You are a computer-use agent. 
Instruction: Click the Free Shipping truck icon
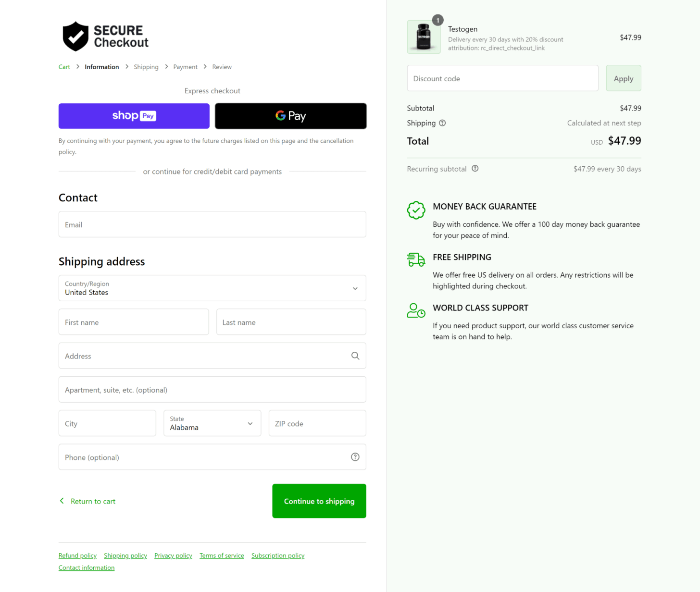click(416, 259)
